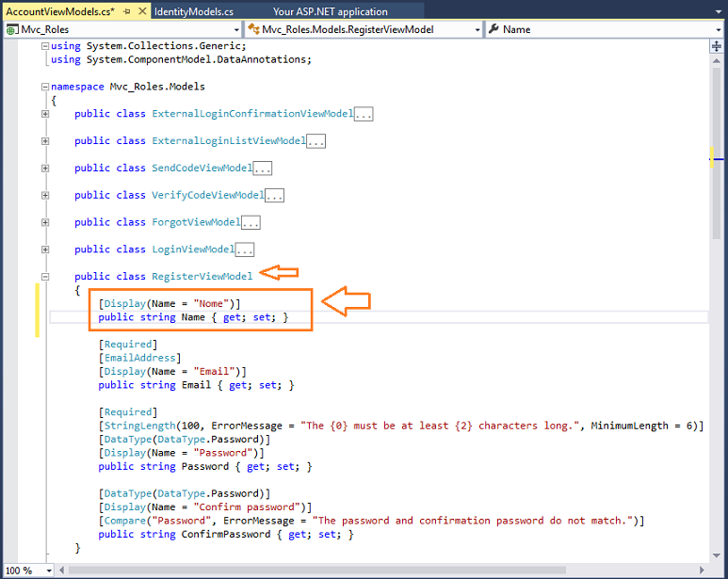
Task: Click ellipsis box after ForgotViewModel
Action: point(251,222)
